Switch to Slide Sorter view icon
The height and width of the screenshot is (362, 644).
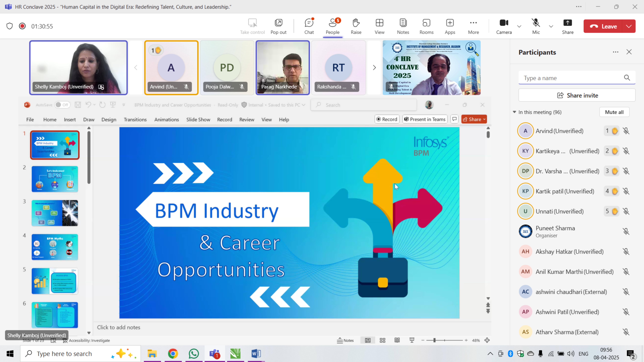(383, 340)
